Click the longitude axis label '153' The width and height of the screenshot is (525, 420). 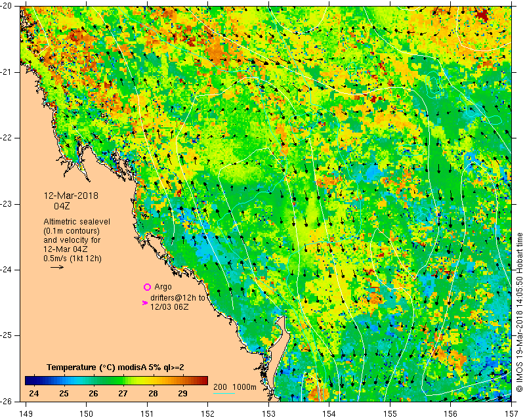(x=268, y=414)
